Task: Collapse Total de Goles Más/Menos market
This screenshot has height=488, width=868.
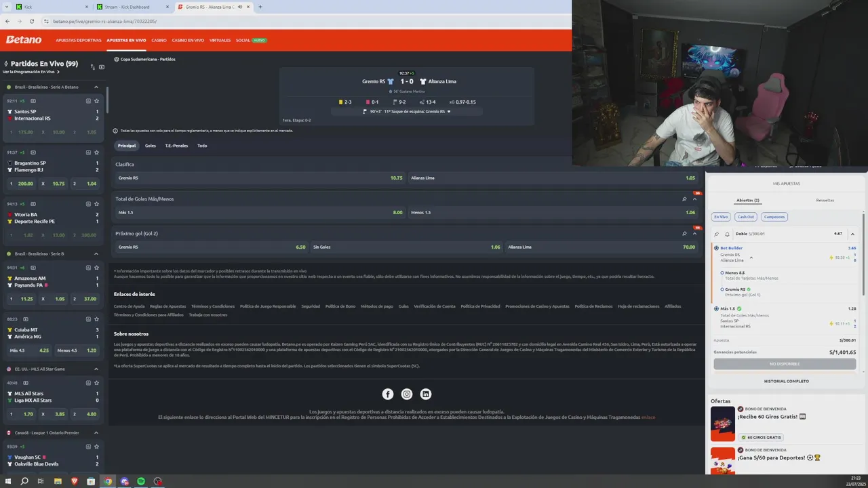Action: pos(694,199)
